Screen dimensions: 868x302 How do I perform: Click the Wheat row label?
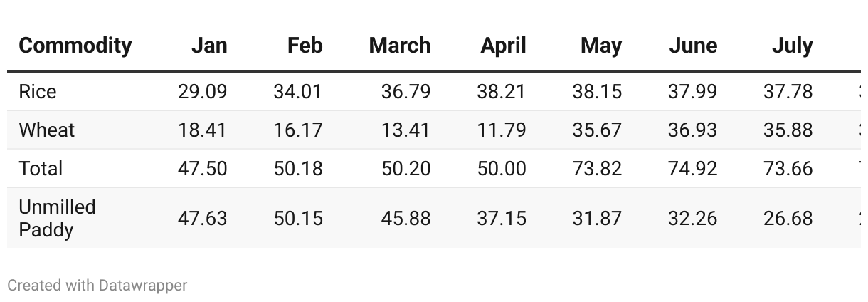click(x=47, y=130)
